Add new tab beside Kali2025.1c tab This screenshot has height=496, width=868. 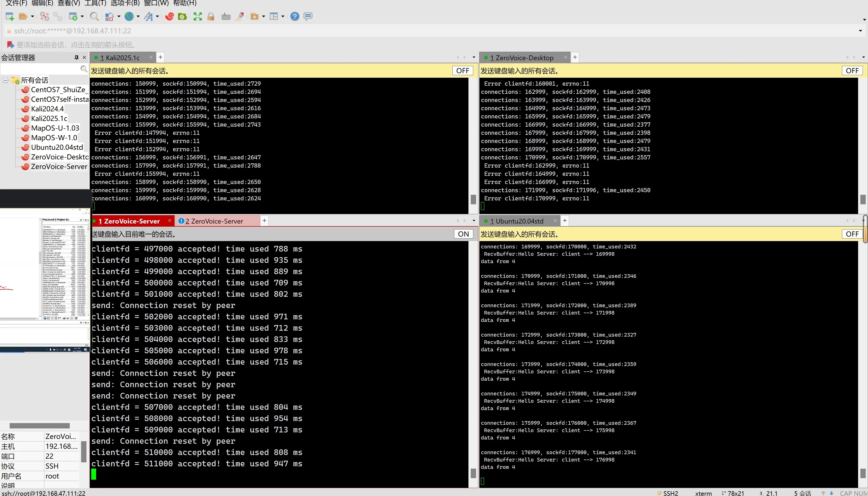click(x=160, y=57)
